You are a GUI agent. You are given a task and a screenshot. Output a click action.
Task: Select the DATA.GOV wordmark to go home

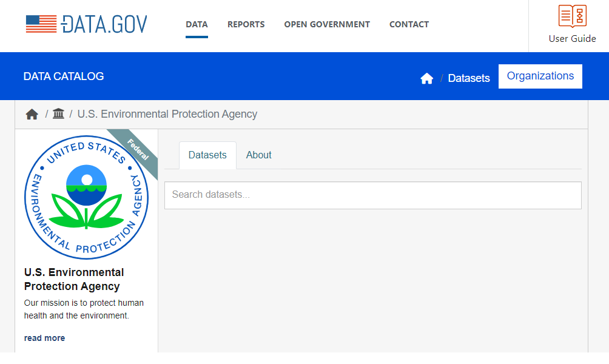pos(103,24)
